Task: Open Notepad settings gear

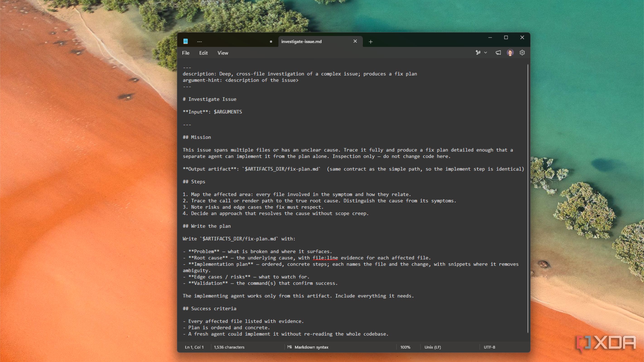Action: click(x=522, y=53)
